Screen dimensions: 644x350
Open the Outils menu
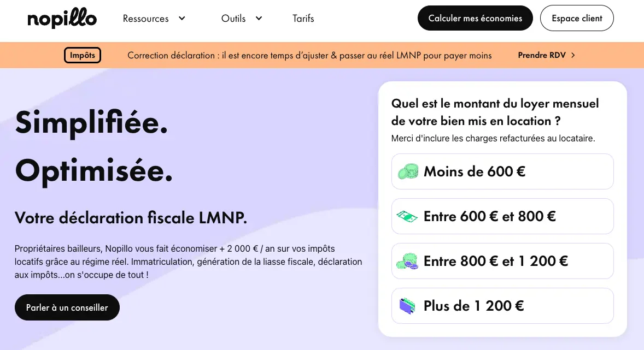coord(233,19)
